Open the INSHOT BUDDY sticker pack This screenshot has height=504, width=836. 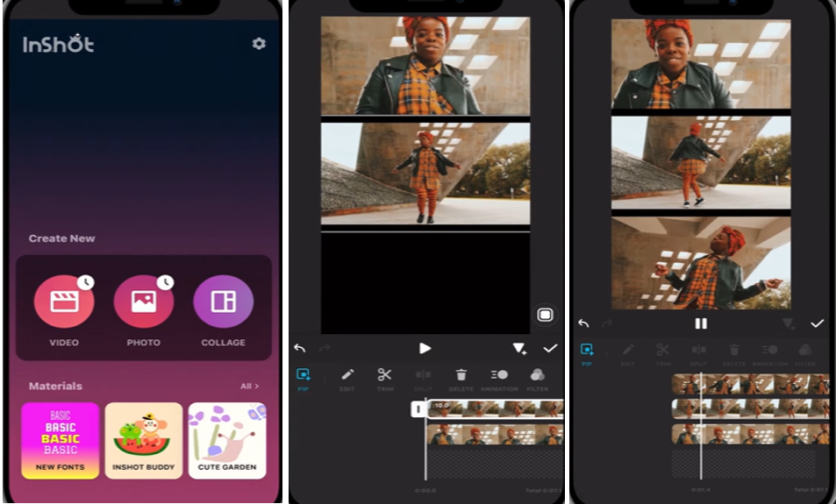point(144,441)
